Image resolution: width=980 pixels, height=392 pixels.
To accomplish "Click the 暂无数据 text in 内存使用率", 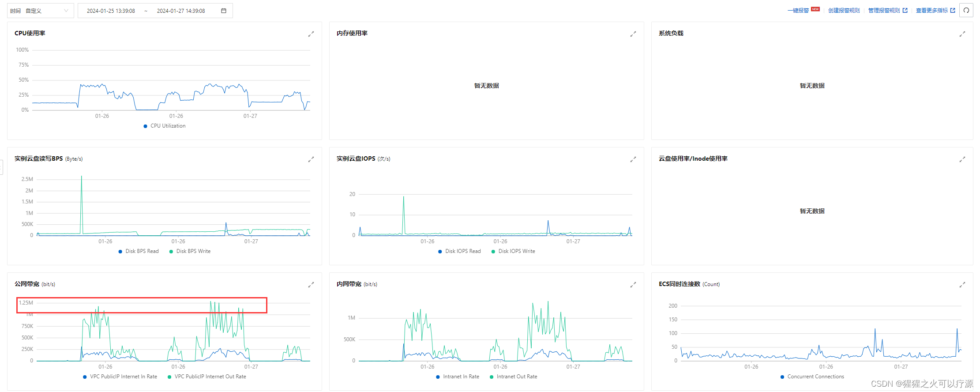I will click(486, 86).
